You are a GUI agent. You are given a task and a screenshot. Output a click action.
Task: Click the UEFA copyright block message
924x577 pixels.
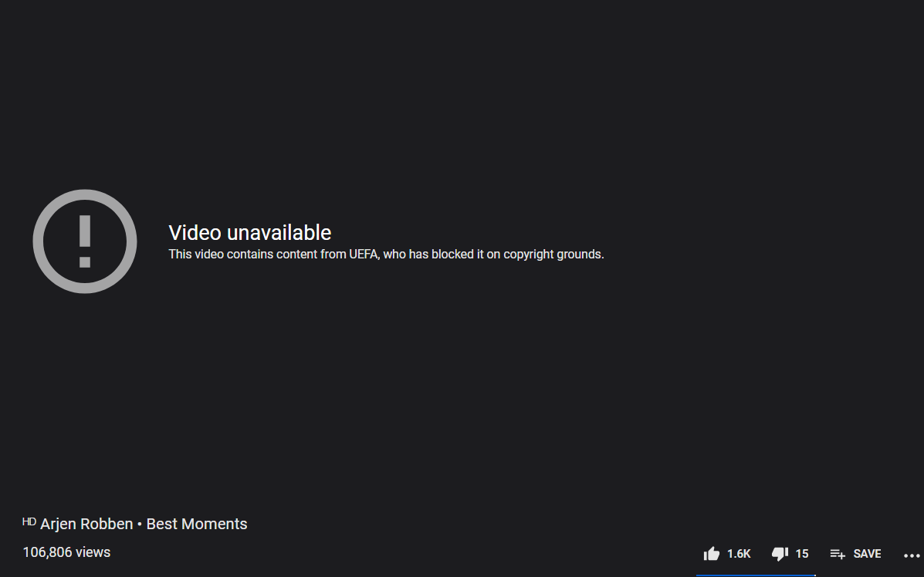click(x=386, y=255)
